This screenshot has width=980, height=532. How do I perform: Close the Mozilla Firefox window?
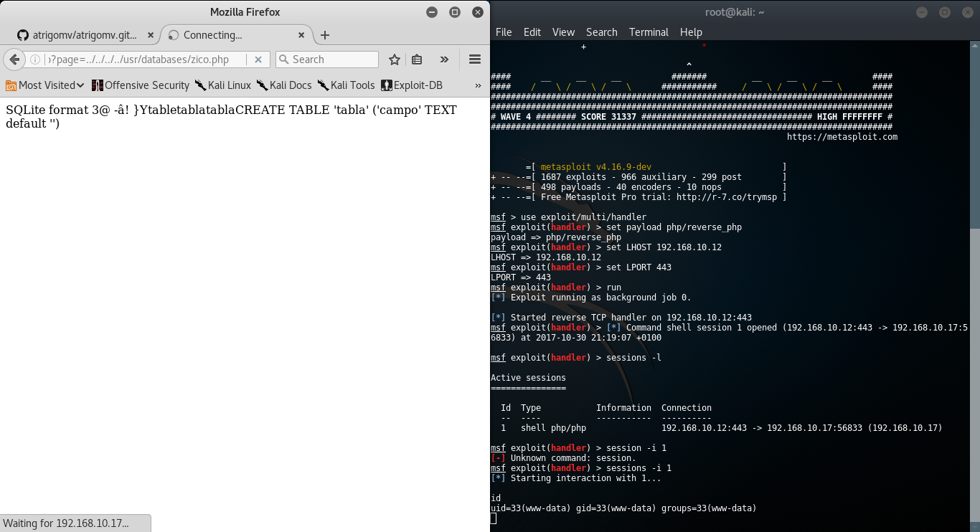pyautogui.click(x=477, y=12)
